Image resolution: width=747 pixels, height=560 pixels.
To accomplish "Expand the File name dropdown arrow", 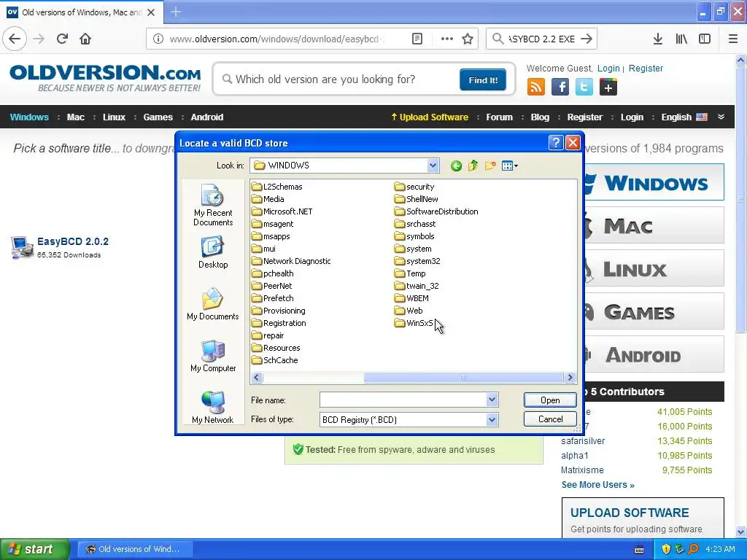I will pyautogui.click(x=492, y=400).
